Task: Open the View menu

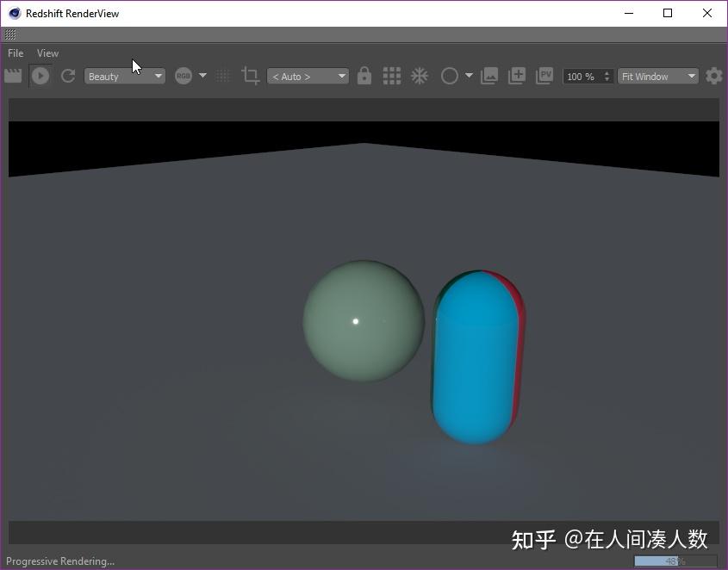Action: tap(47, 53)
